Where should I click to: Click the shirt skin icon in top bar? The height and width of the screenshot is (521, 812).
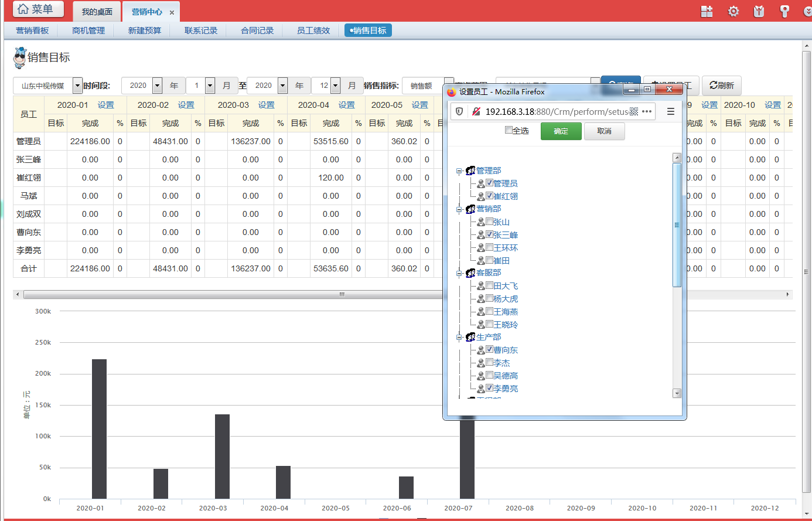pyautogui.click(x=759, y=11)
